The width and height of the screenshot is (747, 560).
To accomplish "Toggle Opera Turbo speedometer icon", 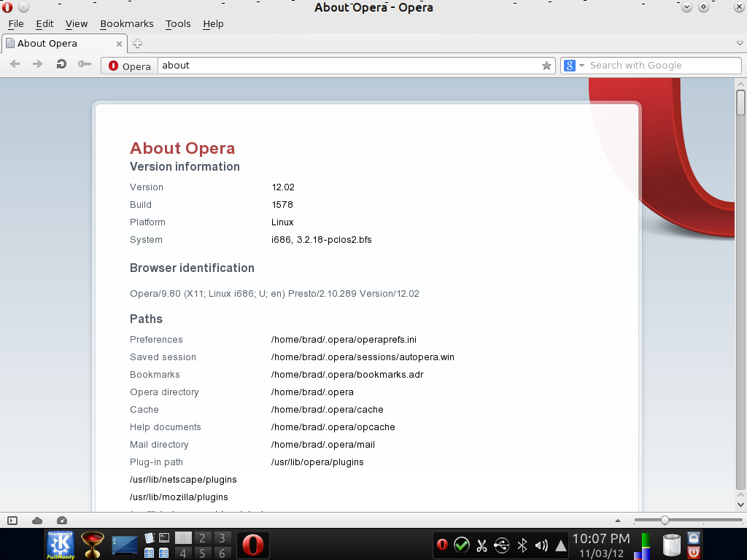I will [x=62, y=521].
